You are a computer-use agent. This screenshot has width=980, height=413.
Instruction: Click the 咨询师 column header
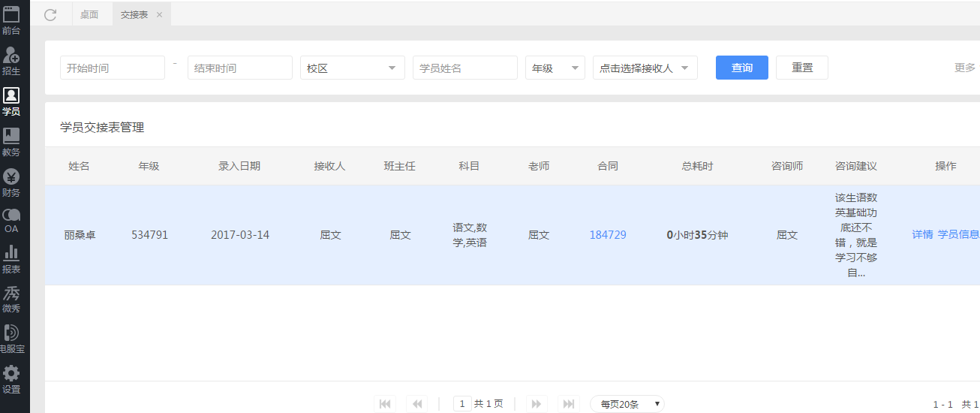click(787, 166)
